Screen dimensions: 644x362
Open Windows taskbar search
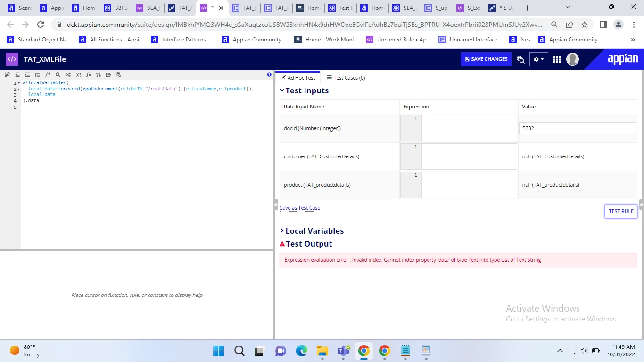239,351
